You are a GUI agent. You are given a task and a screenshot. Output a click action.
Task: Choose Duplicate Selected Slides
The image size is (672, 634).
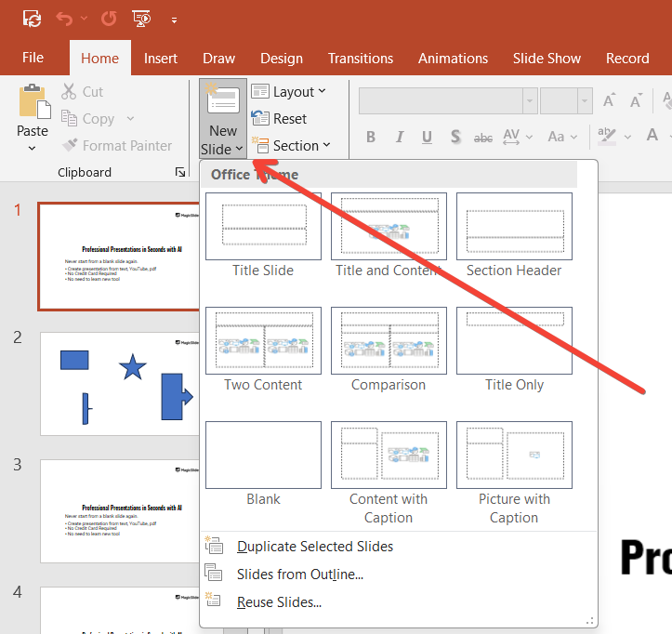tap(314, 547)
